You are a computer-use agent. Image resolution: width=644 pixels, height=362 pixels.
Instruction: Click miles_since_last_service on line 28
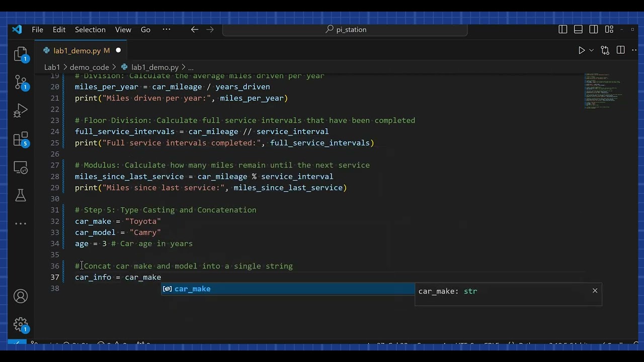tap(129, 176)
